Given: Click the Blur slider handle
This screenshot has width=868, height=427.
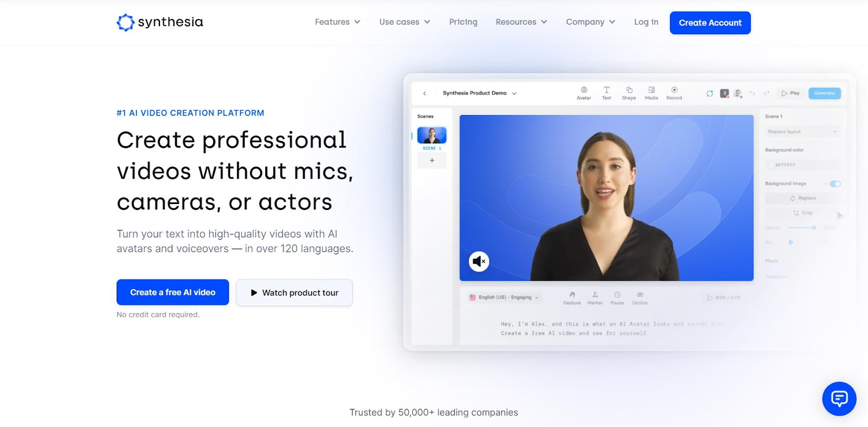Looking at the screenshot, I should (790, 243).
